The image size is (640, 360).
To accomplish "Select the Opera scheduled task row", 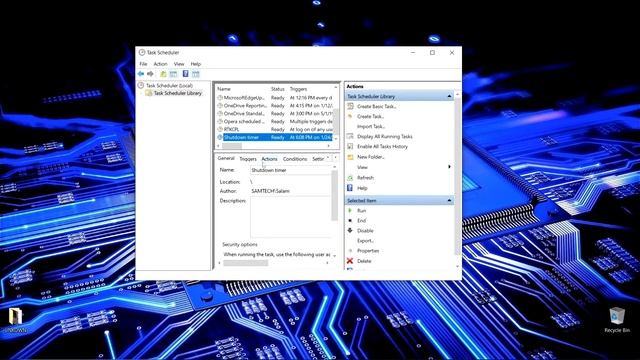I will pos(275,121).
